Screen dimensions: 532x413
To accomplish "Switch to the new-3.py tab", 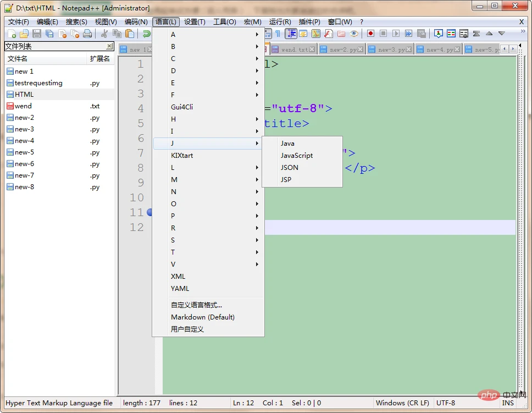I will tap(391, 49).
